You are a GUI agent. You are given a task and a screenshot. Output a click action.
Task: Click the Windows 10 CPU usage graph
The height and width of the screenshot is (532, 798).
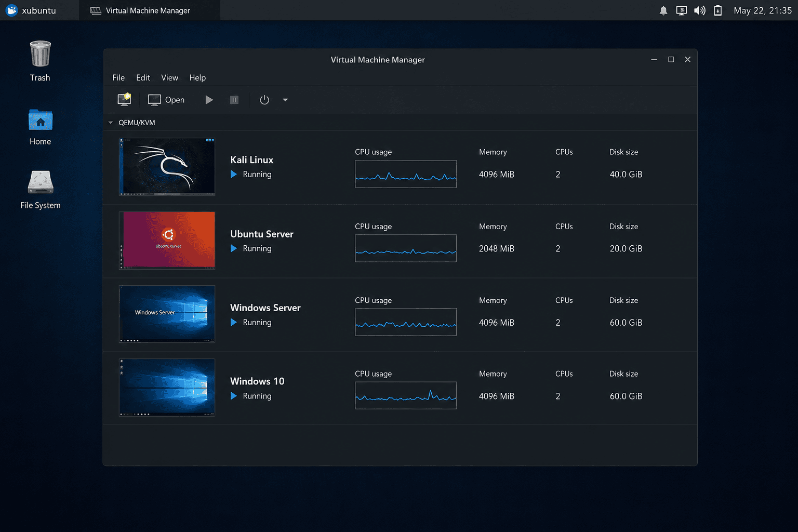[406, 395]
